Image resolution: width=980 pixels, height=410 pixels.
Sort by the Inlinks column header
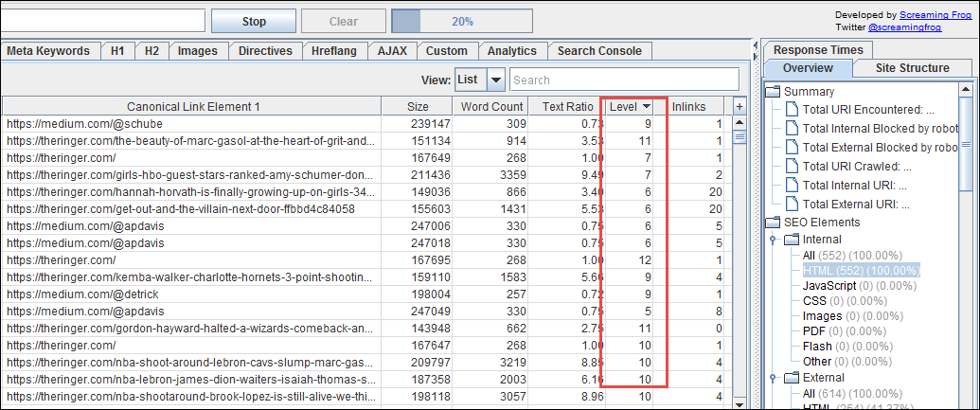688,107
